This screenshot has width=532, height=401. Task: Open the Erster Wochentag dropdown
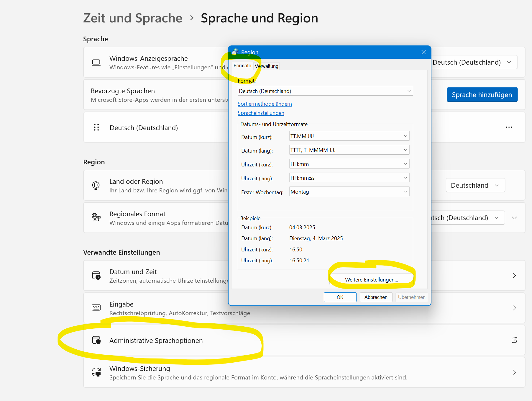pyautogui.click(x=349, y=192)
